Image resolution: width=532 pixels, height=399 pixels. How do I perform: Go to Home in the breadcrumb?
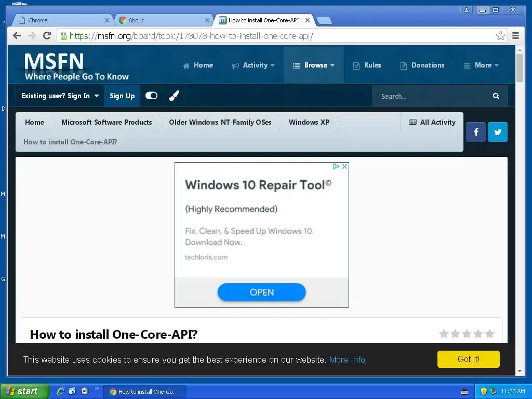pyautogui.click(x=35, y=122)
